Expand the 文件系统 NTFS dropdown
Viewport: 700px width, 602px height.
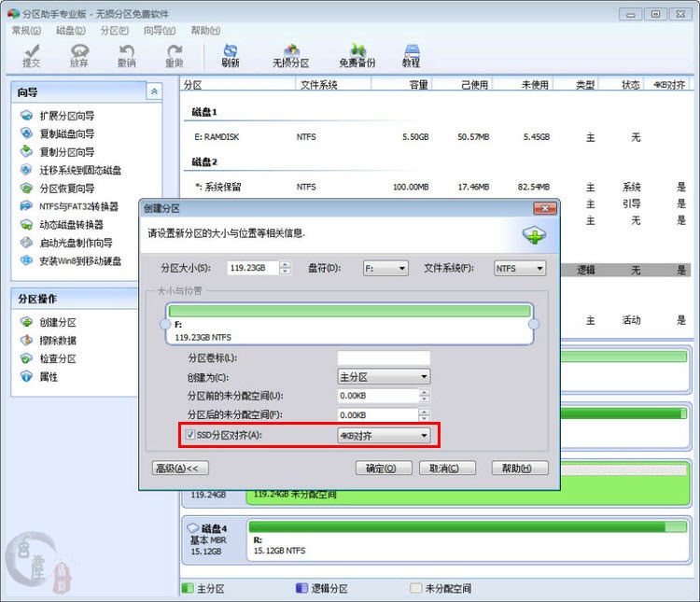520,268
